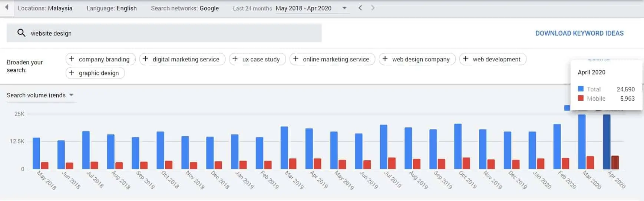Click the back arrow icon at top left
Viewport: 644px width, 201px height.
pos(6,7)
